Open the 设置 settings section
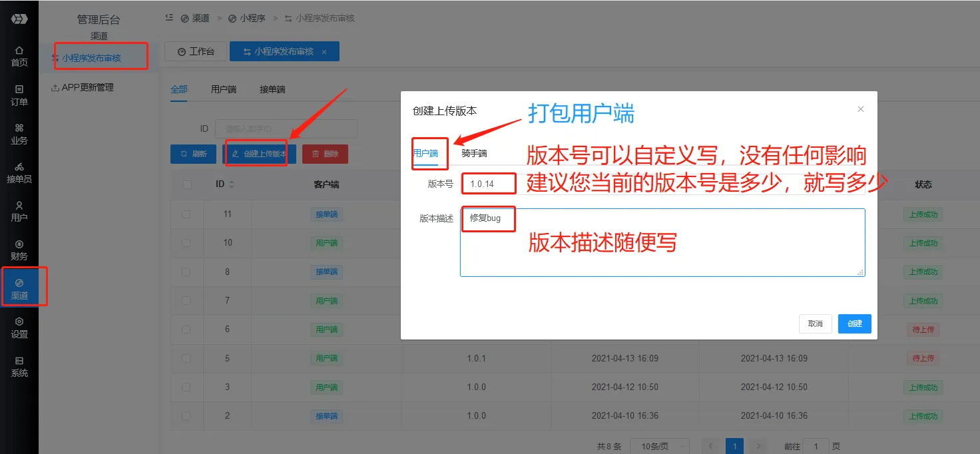This screenshot has height=454, width=980. (19, 327)
